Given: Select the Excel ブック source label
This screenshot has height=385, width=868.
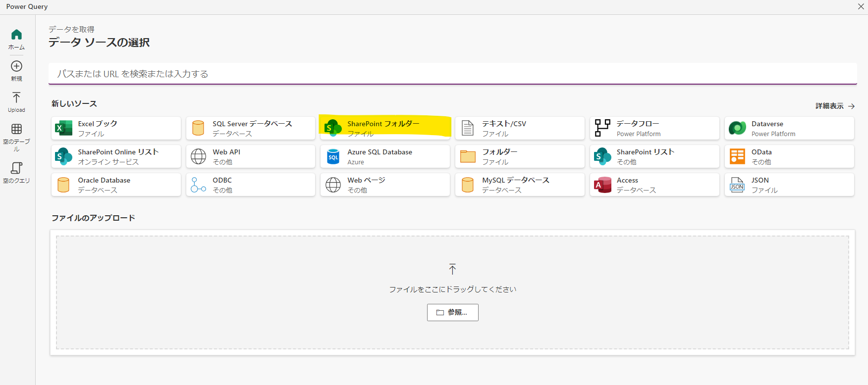Looking at the screenshot, I should click(98, 124).
